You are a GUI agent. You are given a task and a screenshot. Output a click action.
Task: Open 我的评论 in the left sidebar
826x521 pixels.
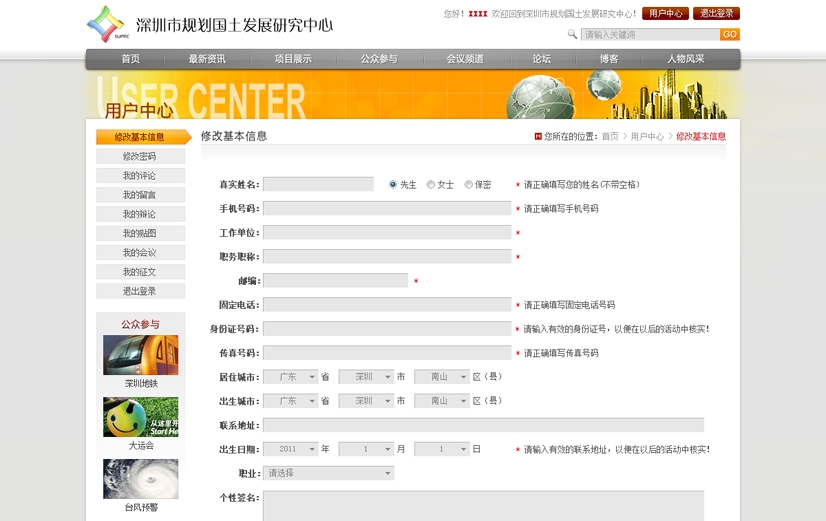[140, 176]
